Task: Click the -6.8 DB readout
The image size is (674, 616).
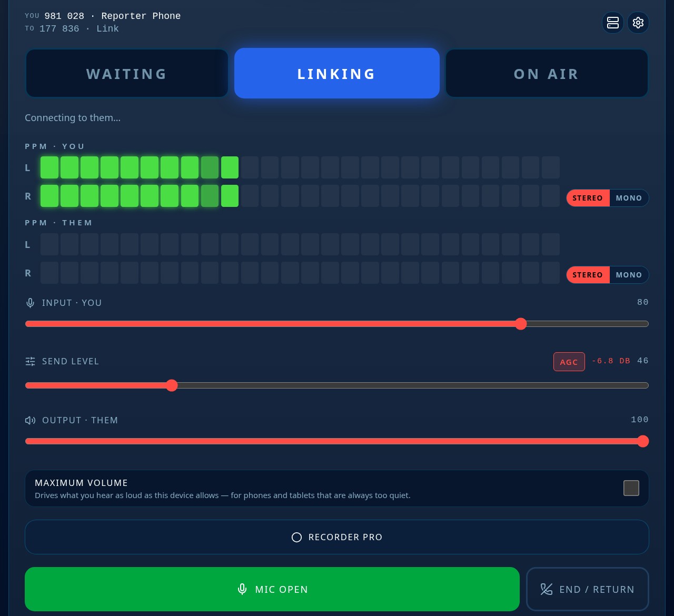Action: pyautogui.click(x=611, y=361)
